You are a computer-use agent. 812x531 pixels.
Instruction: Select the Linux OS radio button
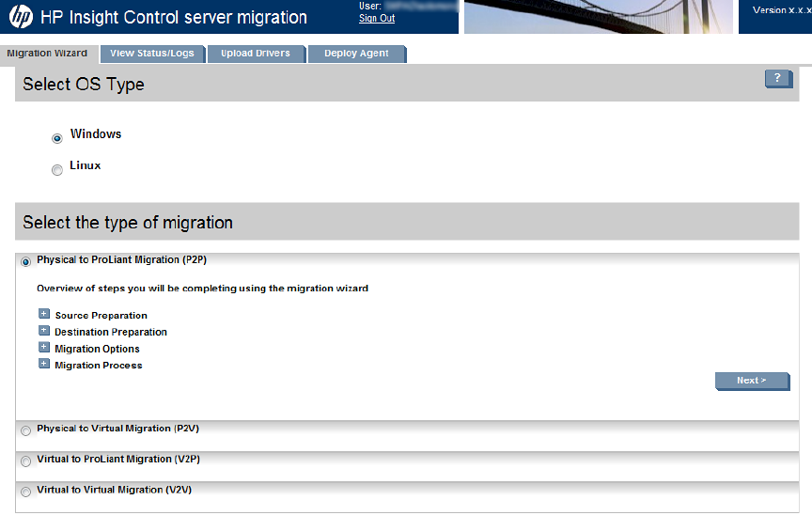pos(57,170)
